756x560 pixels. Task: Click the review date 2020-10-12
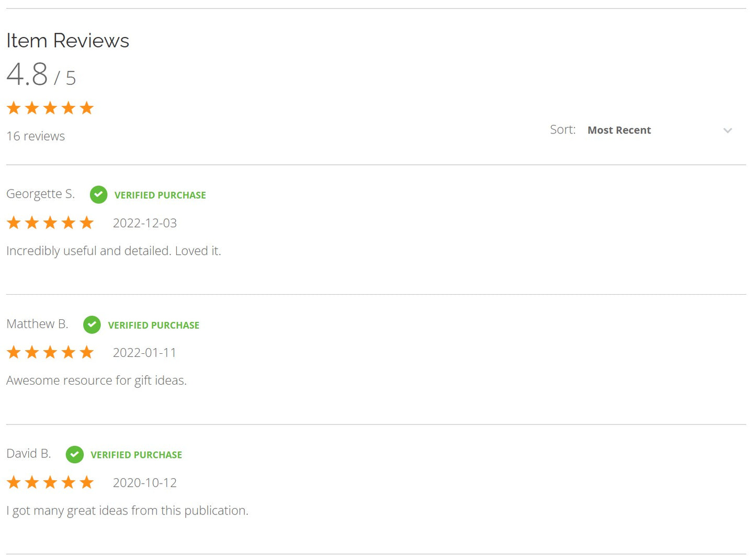(x=145, y=483)
